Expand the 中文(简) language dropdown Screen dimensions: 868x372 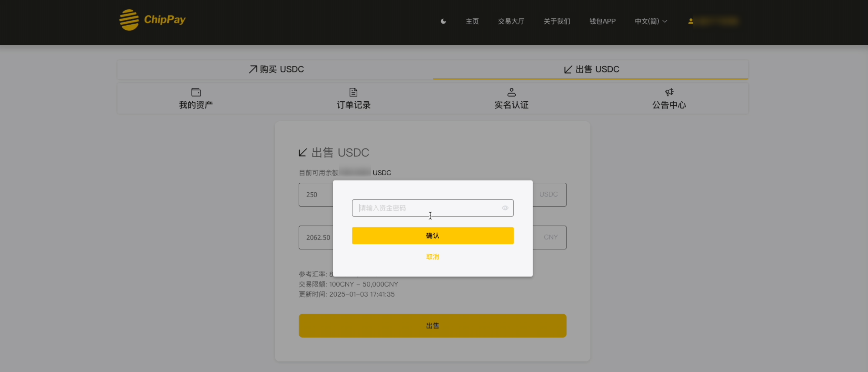(651, 21)
